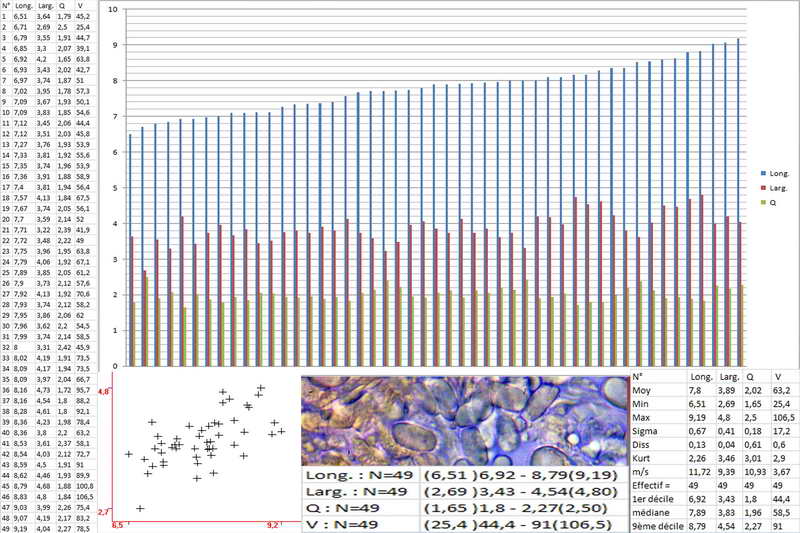The width and height of the screenshot is (800, 533).
Task: Select the '9ème décile' row label
Action: pyautogui.click(x=658, y=526)
